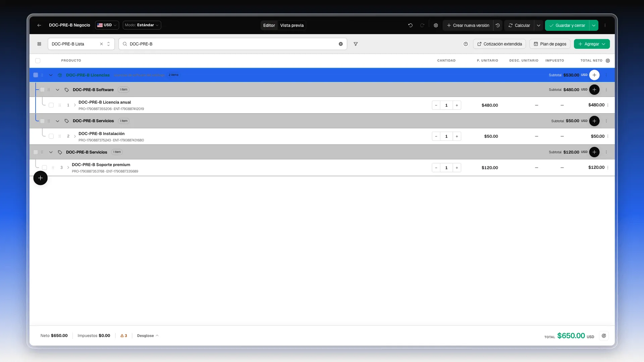The width and height of the screenshot is (644, 362).
Task: Expand the DOC-PRE-B Soporte premium row details
Action: (x=68, y=167)
